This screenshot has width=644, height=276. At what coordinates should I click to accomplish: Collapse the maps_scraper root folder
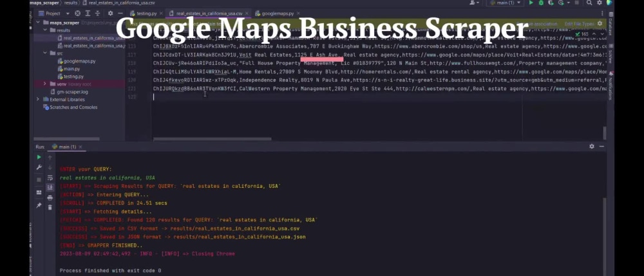pyautogui.click(x=38, y=23)
